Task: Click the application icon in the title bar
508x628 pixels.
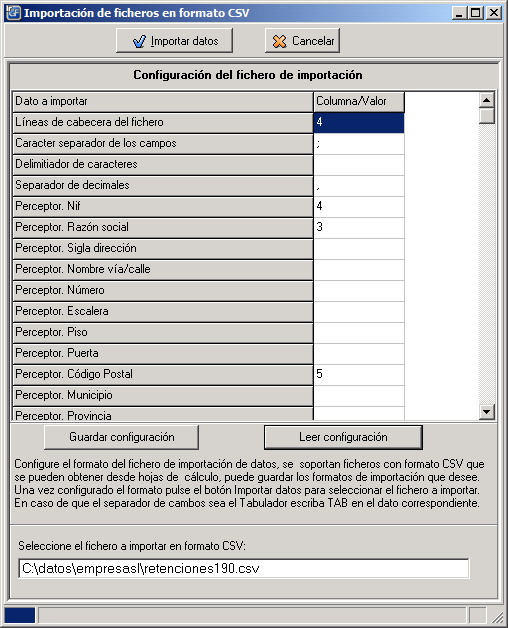Action: pyautogui.click(x=13, y=13)
